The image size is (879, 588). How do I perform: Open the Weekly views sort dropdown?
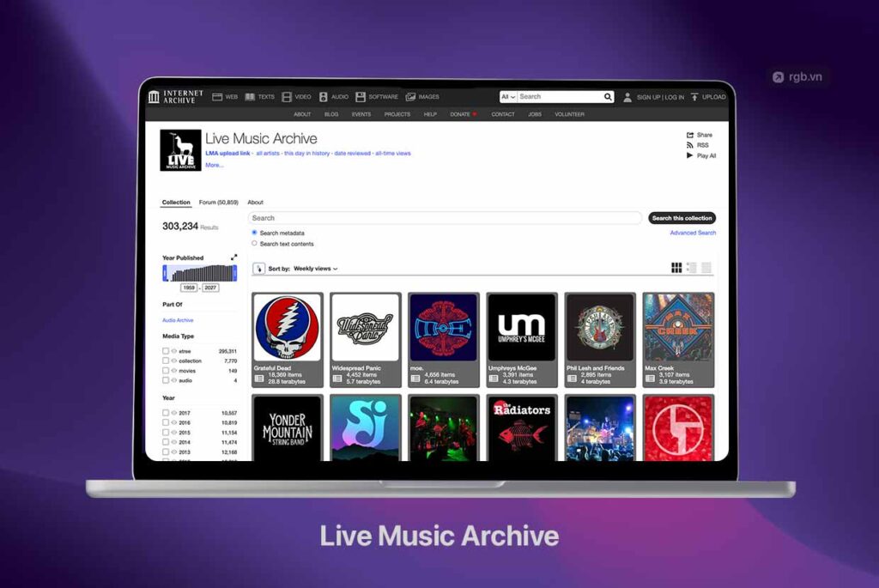(x=316, y=269)
